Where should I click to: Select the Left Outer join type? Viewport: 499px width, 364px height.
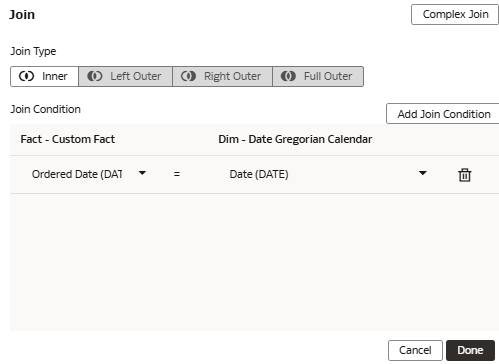click(125, 76)
